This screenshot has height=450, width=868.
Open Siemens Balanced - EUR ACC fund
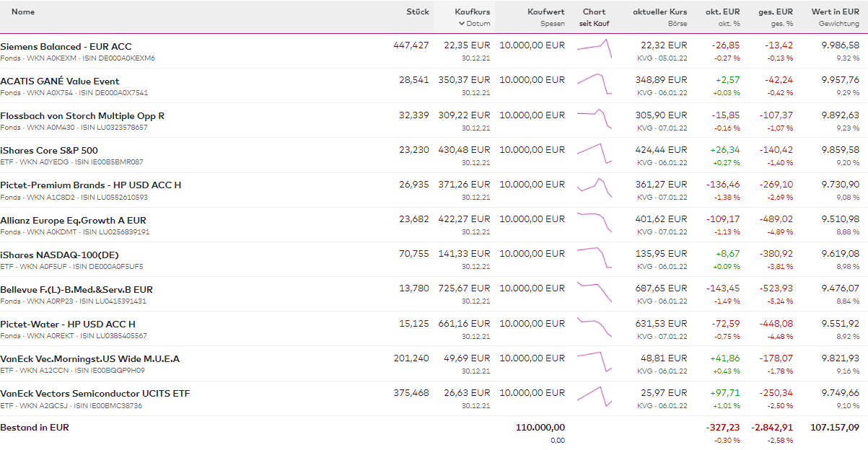(66, 46)
